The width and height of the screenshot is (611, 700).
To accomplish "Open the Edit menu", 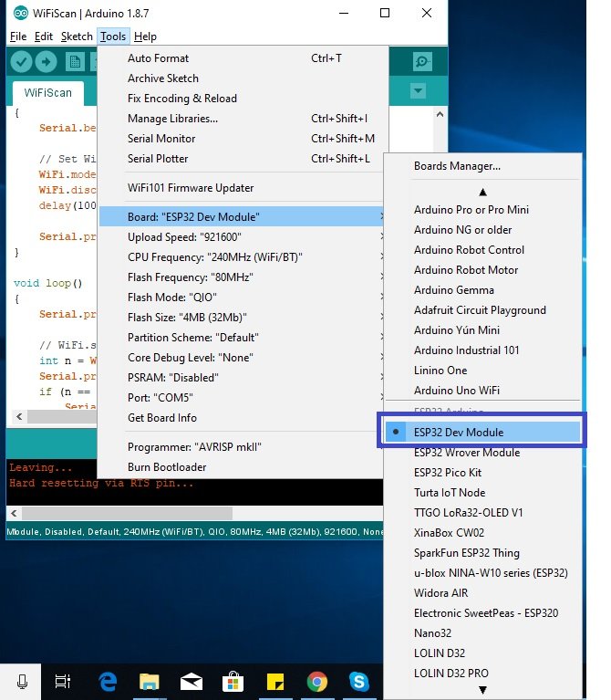I will (44, 37).
